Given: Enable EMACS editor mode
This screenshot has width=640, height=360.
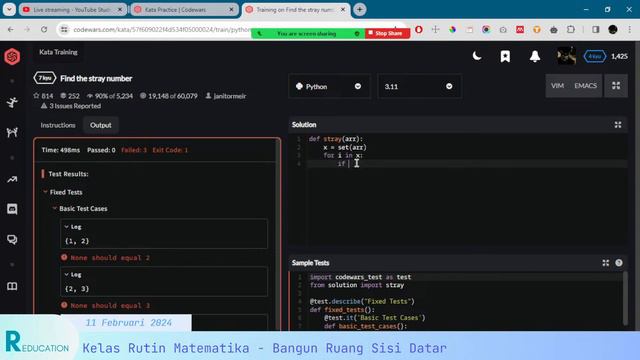Looking at the screenshot, I should pos(585,86).
